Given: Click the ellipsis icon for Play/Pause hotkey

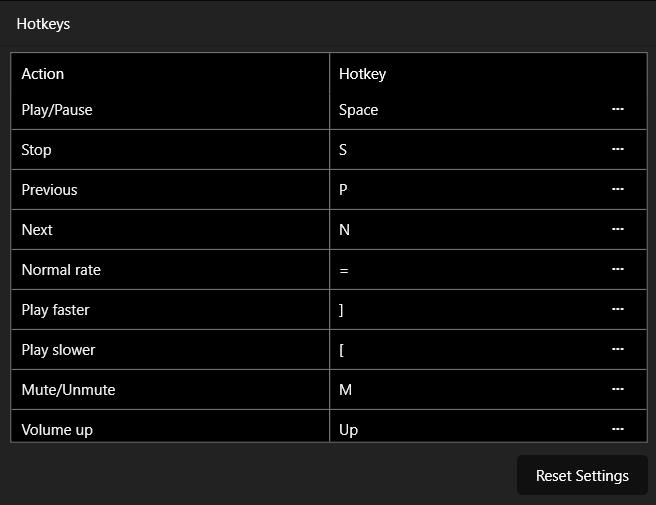Looking at the screenshot, I should tap(617, 109).
